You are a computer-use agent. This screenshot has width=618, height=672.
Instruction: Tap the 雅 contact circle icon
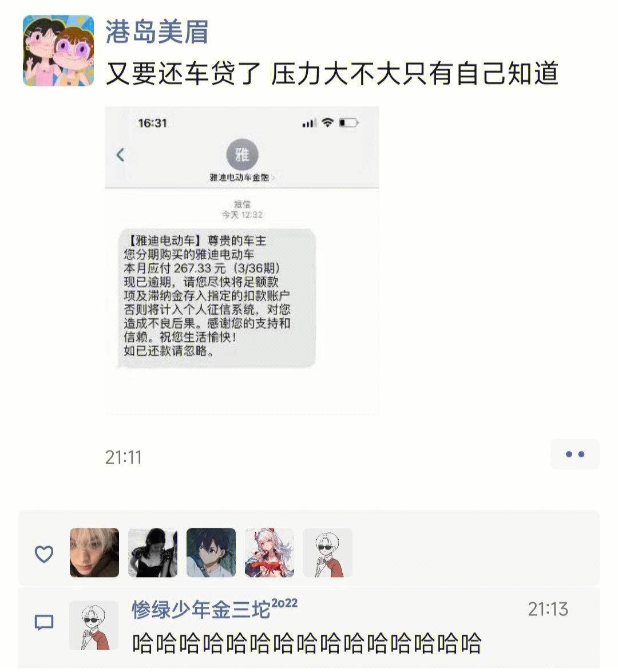pyautogui.click(x=242, y=155)
